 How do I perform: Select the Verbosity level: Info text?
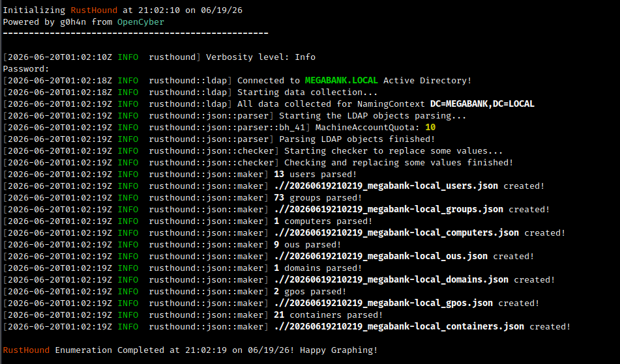(261, 57)
